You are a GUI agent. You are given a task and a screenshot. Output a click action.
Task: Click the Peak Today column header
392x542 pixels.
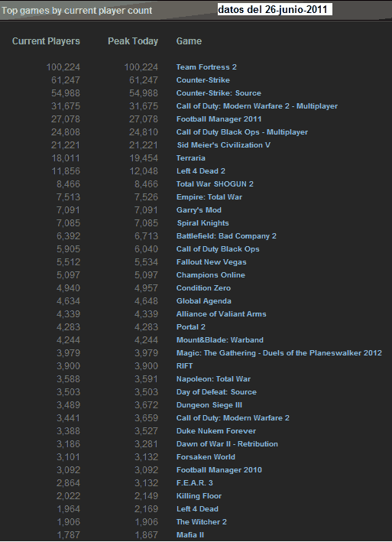pos(133,41)
